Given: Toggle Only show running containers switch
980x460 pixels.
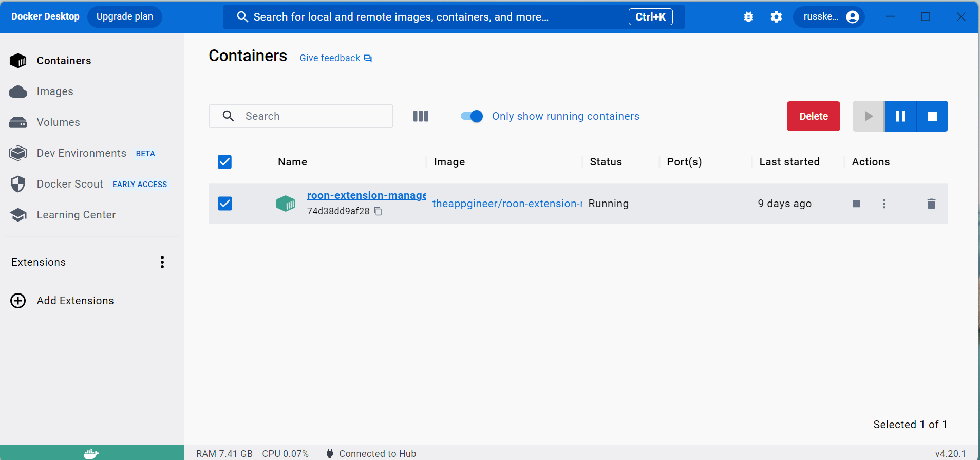Looking at the screenshot, I should 472,116.
